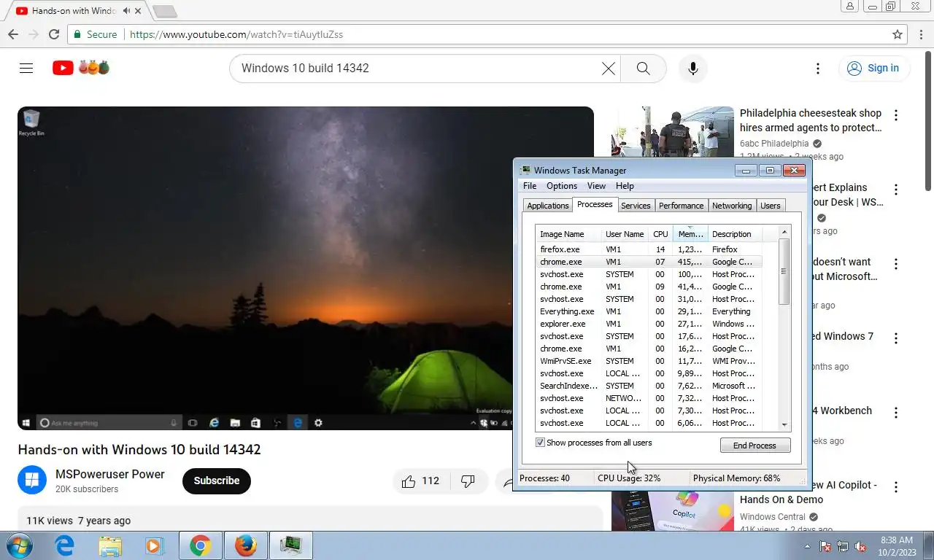Bookmark this page with the star
Screen dimensions: 934x560
[898, 34]
